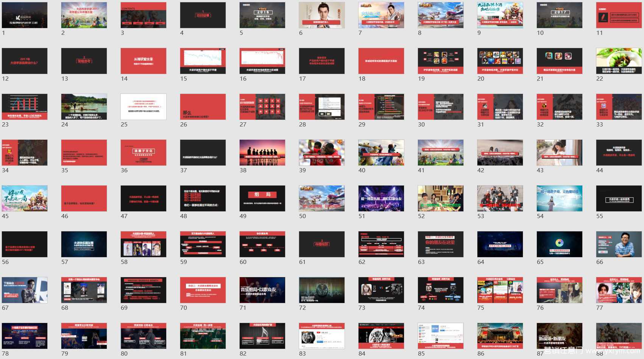Select slide 45 thumbnail

(x=25, y=198)
